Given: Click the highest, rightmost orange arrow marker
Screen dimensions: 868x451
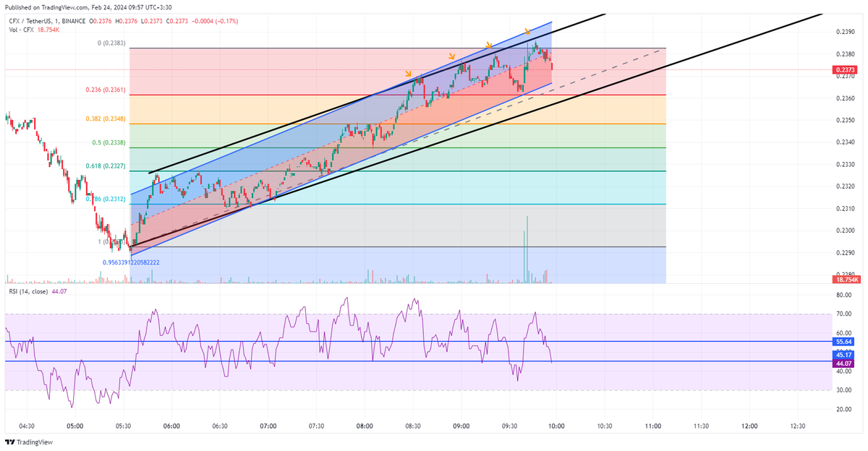Looking at the screenshot, I should pyautogui.click(x=527, y=32).
